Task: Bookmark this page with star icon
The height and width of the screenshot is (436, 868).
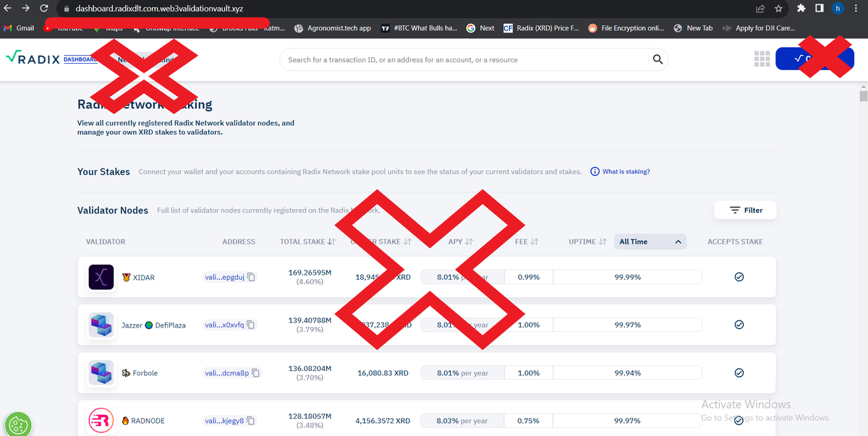Action: coord(778,9)
